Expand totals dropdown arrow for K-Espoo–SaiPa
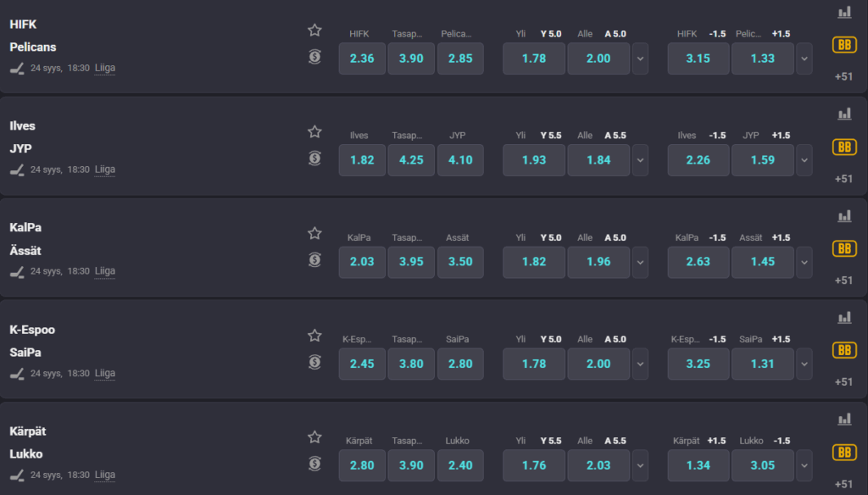868x495 pixels. click(640, 364)
